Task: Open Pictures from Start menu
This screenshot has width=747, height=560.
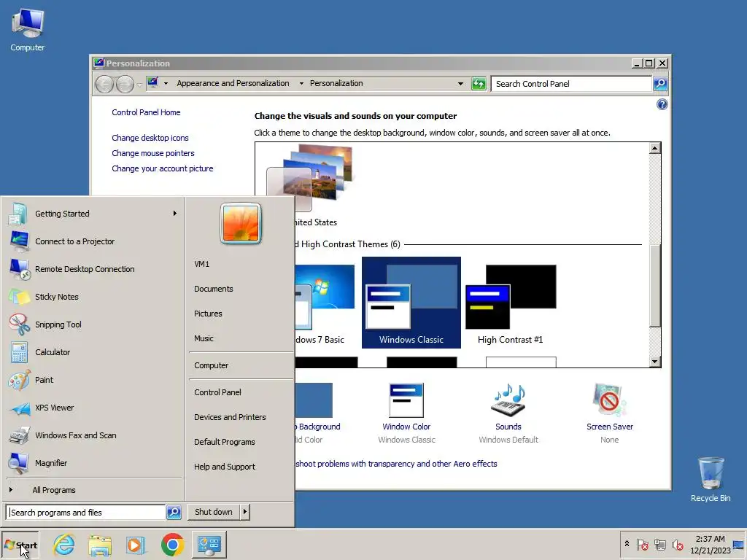Action: coord(208,314)
